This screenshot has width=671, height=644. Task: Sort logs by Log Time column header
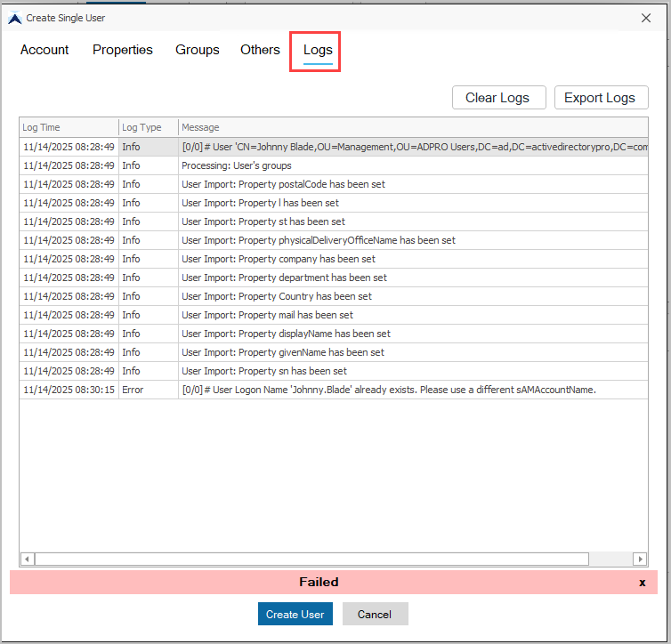coord(69,128)
